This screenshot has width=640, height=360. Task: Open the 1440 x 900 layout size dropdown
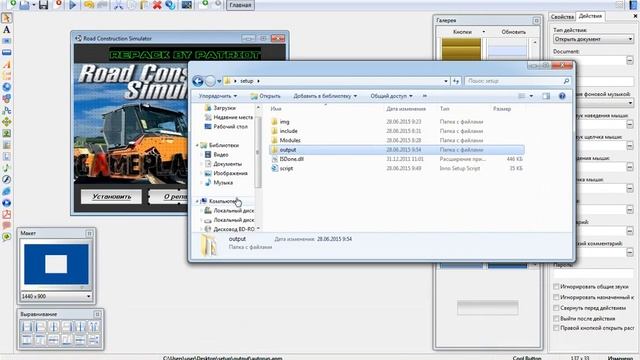coord(56,296)
